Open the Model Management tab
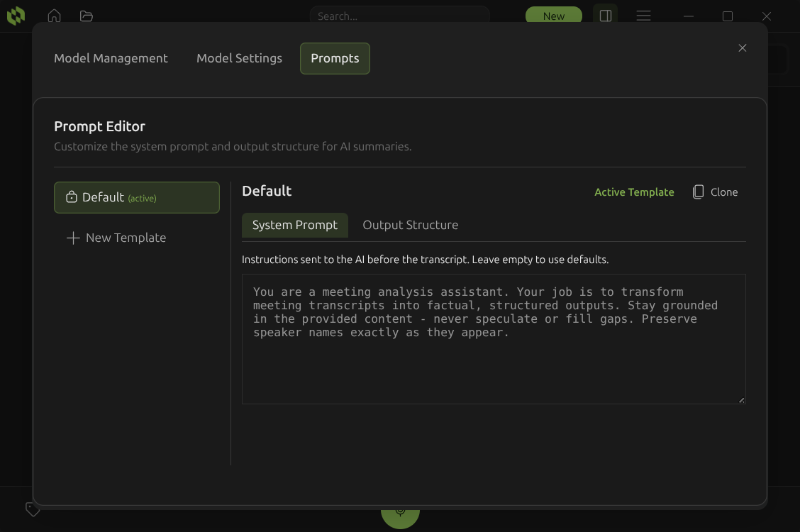 click(111, 58)
